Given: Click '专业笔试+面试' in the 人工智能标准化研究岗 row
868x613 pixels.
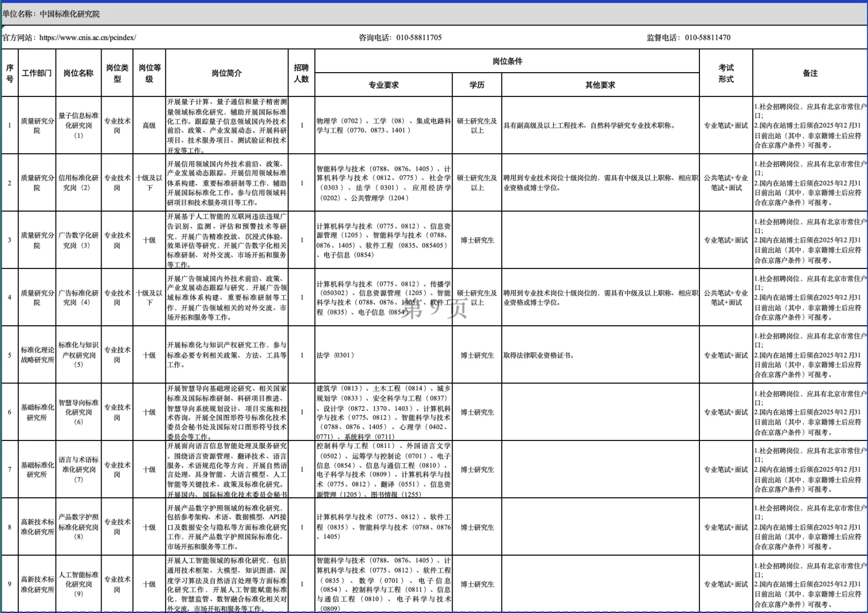Looking at the screenshot, I should (x=726, y=584).
